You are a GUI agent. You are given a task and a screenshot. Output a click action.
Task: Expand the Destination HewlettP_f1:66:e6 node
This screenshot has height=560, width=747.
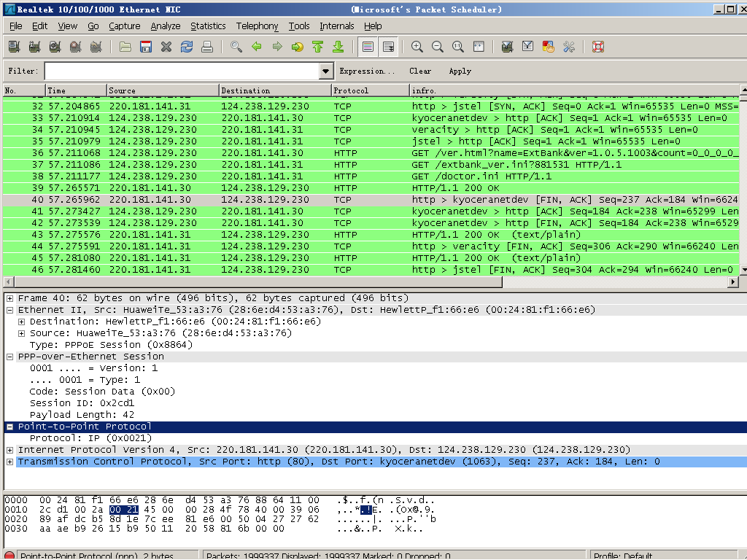coord(21,322)
